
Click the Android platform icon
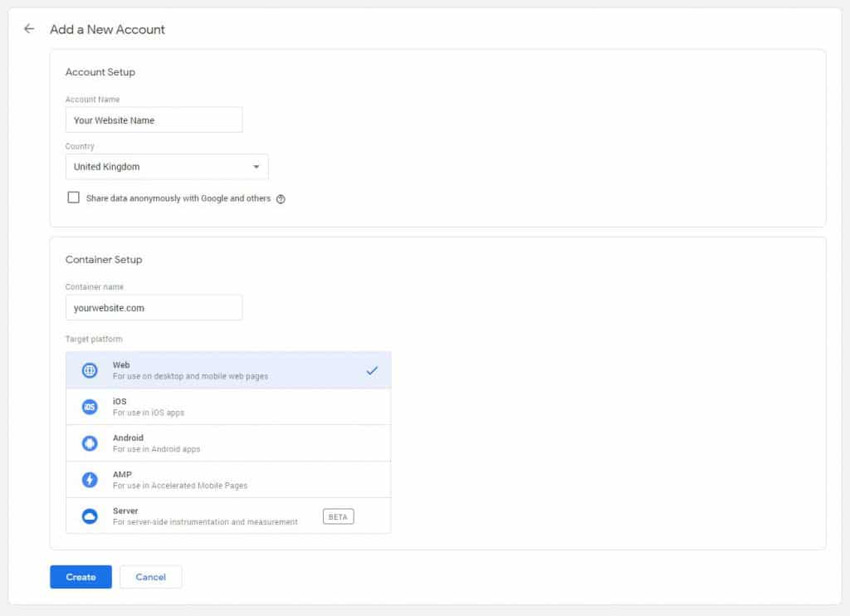90,443
